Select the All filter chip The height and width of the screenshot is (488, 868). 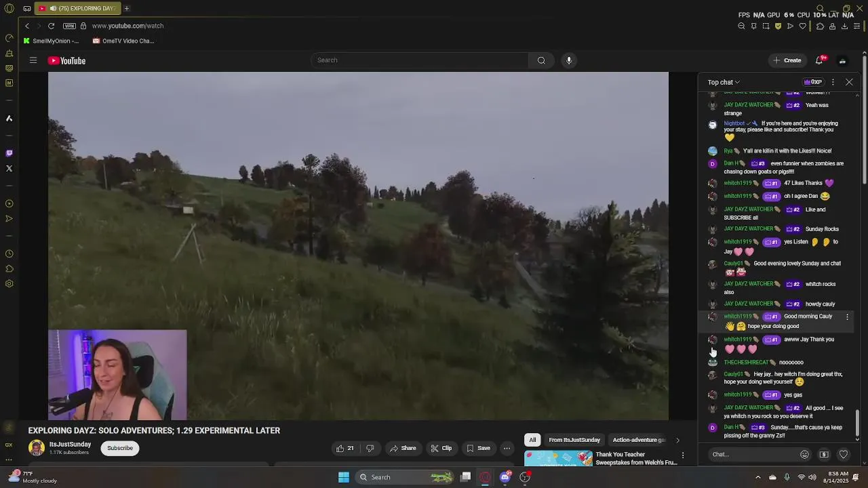[532, 440]
